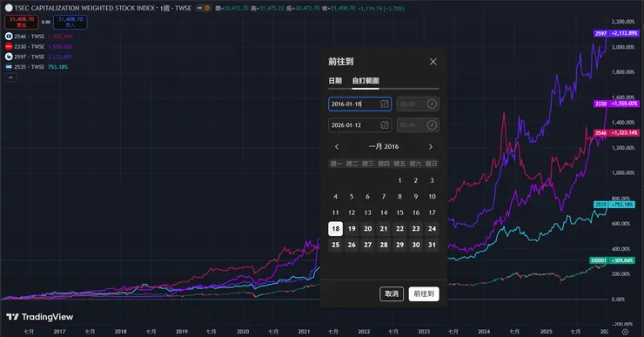Click the red 2330 symbol logo icon
The image size is (644, 337).
9,46
